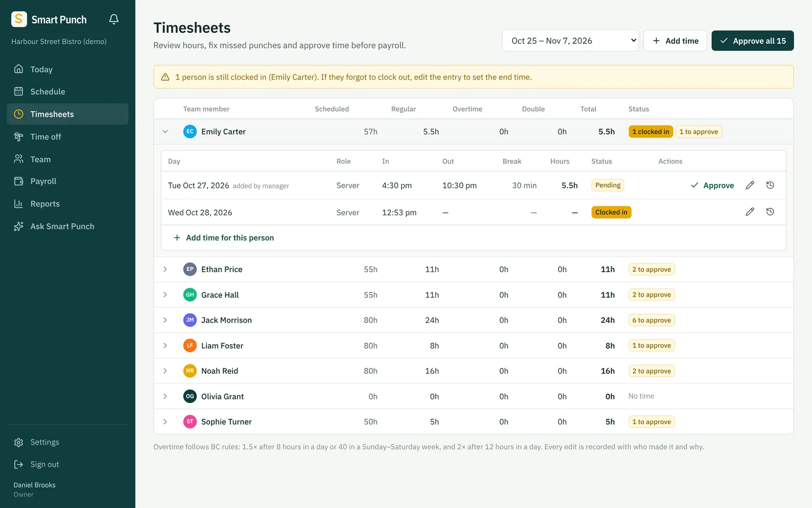The height and width of the screenshot is (508, 812).
Task: Expand Ethan Price's timesheet row
Action: tap(165, 269)
